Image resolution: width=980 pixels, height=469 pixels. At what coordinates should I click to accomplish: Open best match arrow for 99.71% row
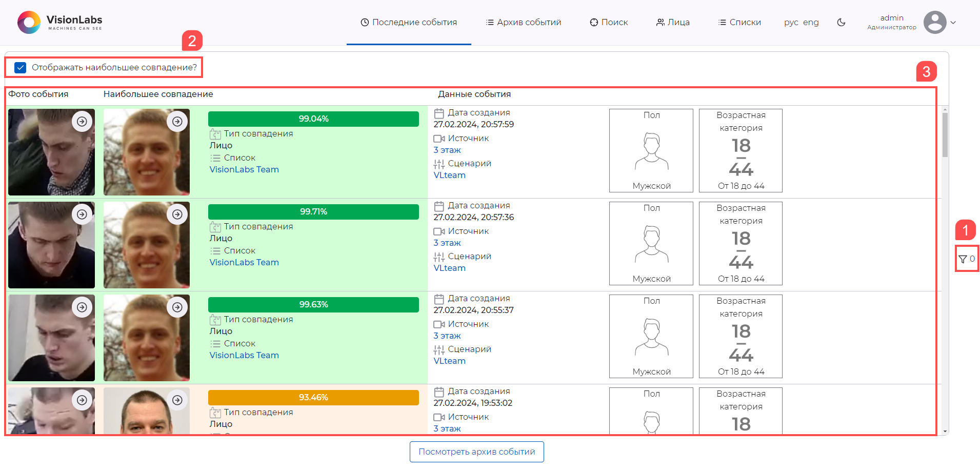pos(177,214)
